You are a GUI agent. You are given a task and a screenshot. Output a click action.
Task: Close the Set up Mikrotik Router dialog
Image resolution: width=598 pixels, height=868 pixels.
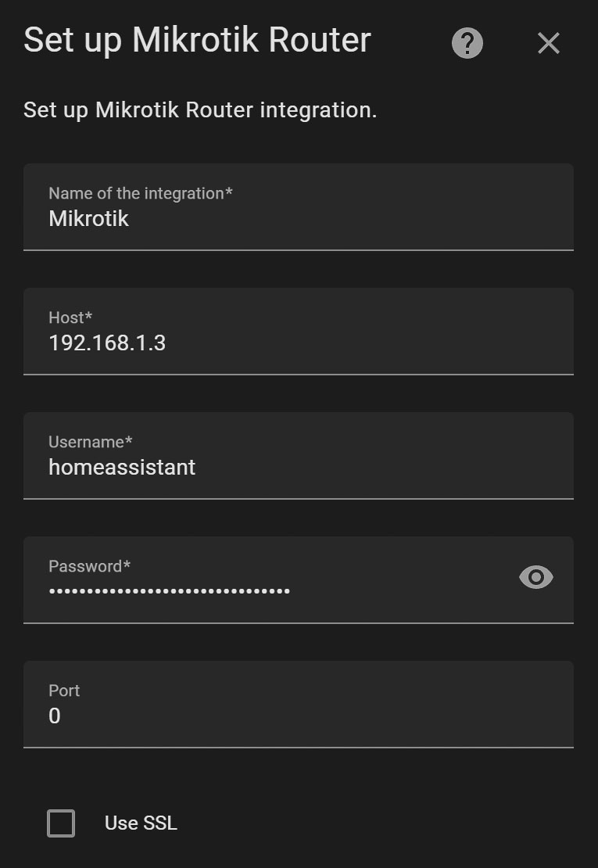click(x=548, y=43)
